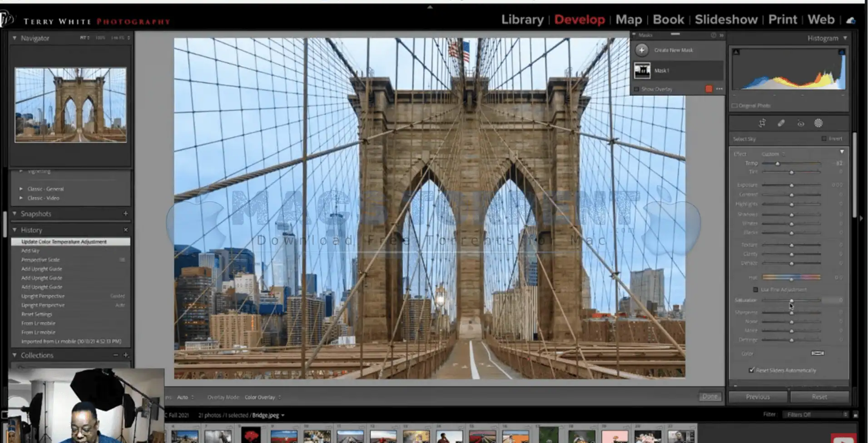This screenshot has height=443, width=868.
Task: Click the Color effect swatch box
Action: point(818,353)
